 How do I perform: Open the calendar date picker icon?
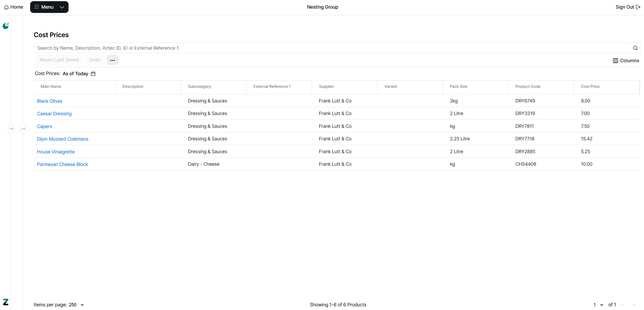pos(93,74)
